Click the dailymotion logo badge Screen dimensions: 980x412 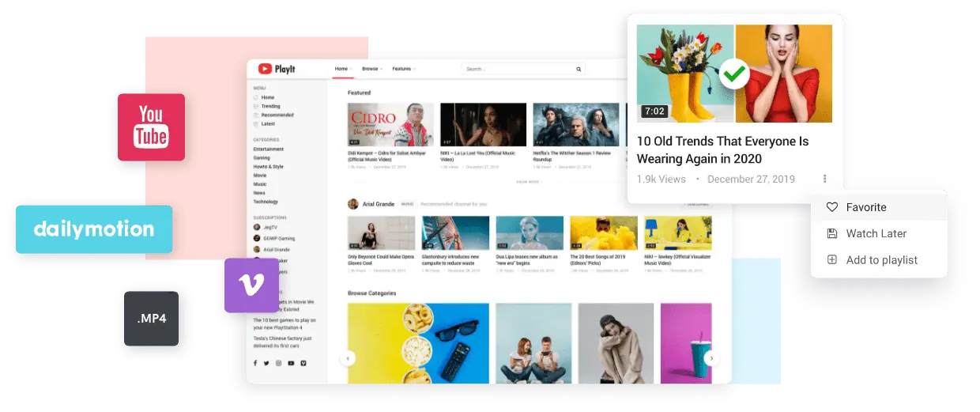[94, 229]
